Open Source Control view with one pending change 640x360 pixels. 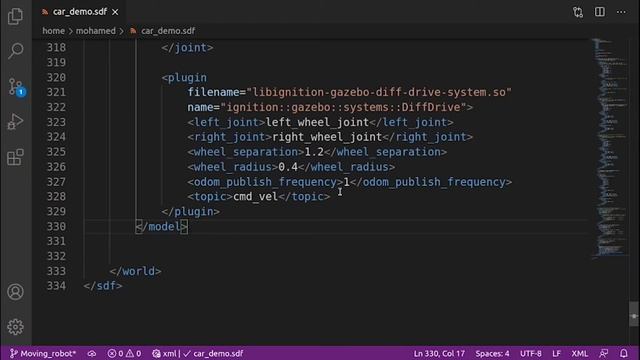click(x=16, y=87)
